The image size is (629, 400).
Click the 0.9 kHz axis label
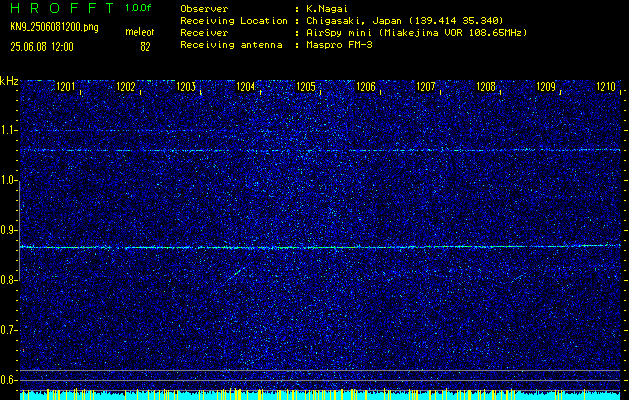point(8,230)
